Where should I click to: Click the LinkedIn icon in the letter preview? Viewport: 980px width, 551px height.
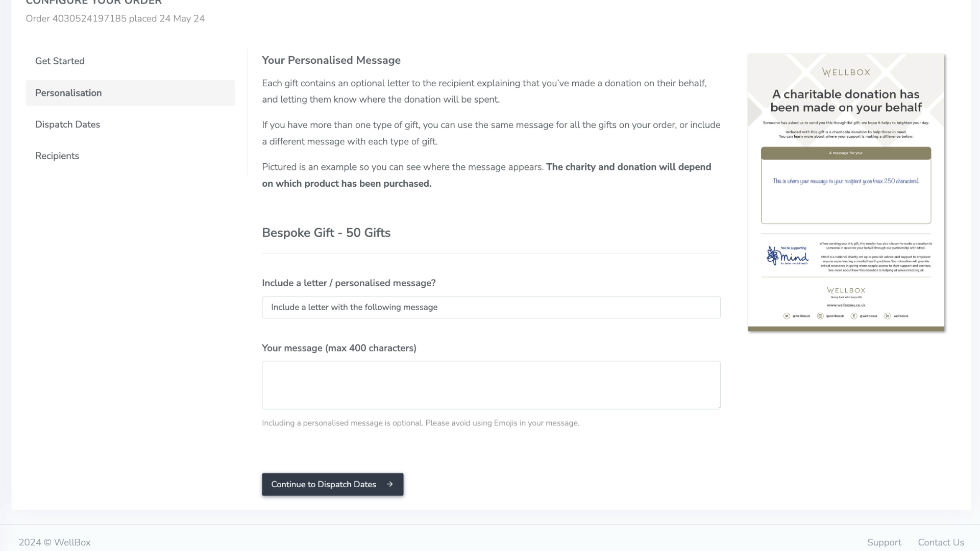pos(888,316)
